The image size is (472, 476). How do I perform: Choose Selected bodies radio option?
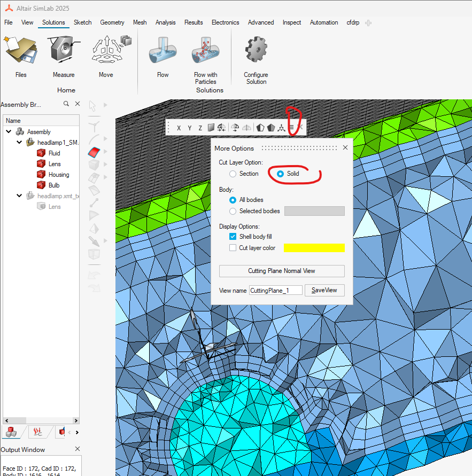[x=233, y=211]
